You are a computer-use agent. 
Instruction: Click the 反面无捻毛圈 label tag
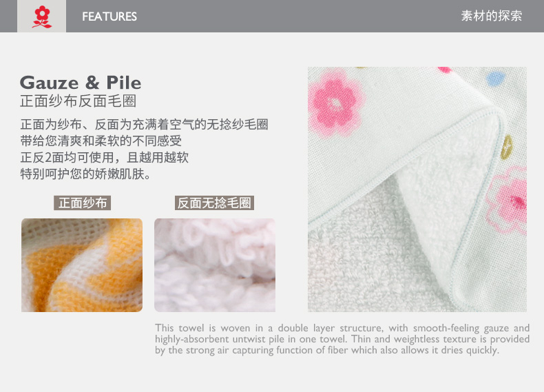click(x=214, y=203)
